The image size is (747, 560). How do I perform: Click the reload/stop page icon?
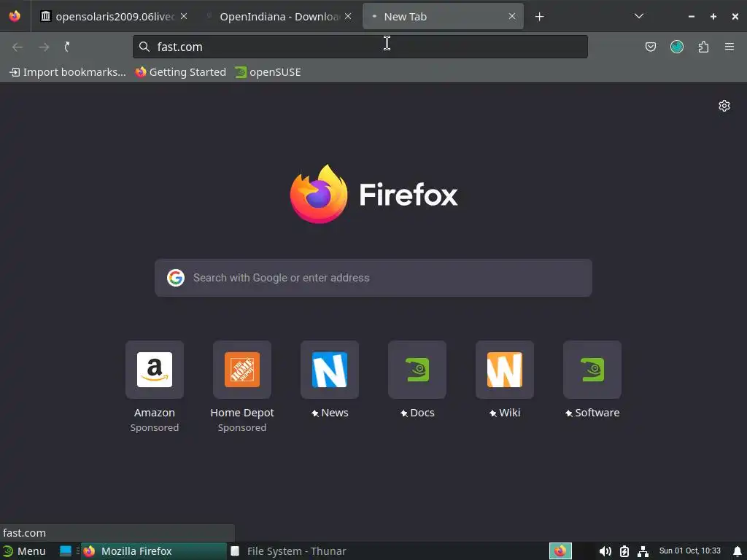(x=67, y=47)
